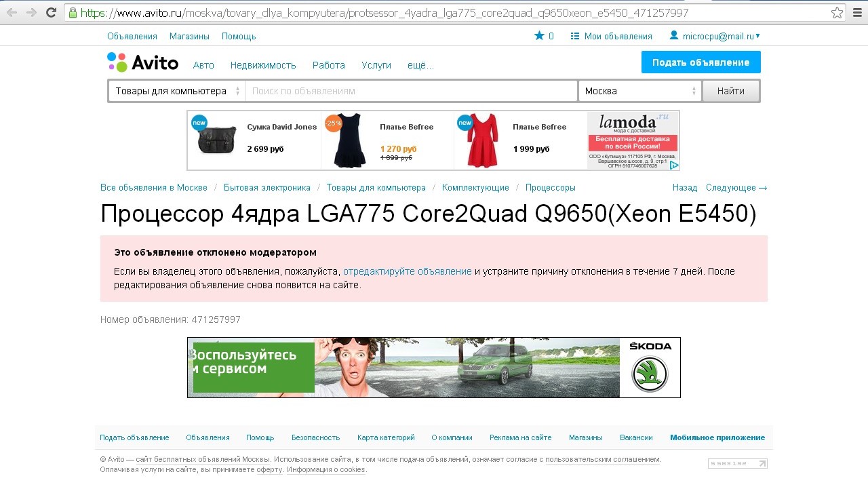The width and height of the screenshot is (868, 491).
Task: Click the browser forward arrow
Action: [x=31, y=12]
